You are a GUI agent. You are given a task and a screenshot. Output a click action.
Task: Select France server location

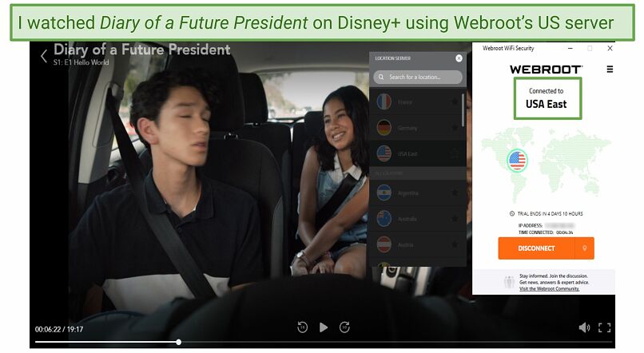pos(415,101)
